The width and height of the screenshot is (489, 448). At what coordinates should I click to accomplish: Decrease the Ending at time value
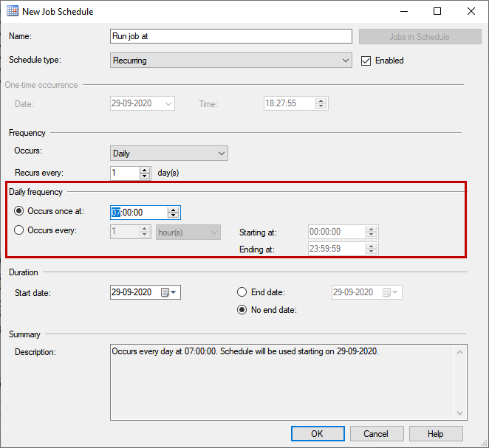(x=371, y=252)
